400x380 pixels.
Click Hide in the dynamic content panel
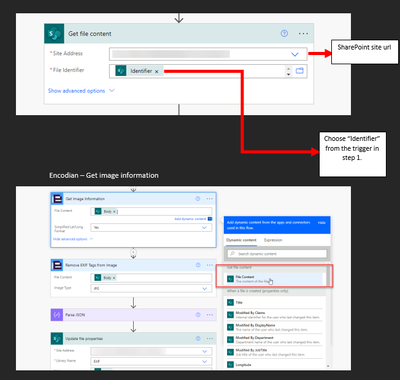[x=321, y=223]
